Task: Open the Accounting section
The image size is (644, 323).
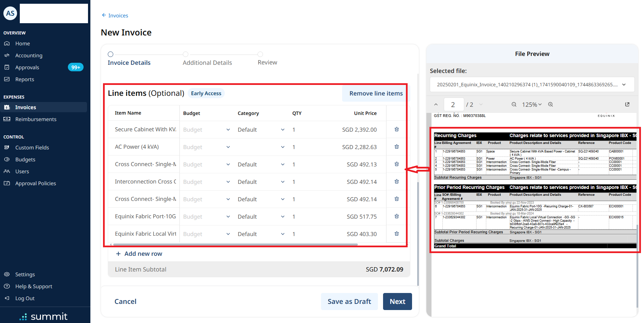Action: pos(29,56)
